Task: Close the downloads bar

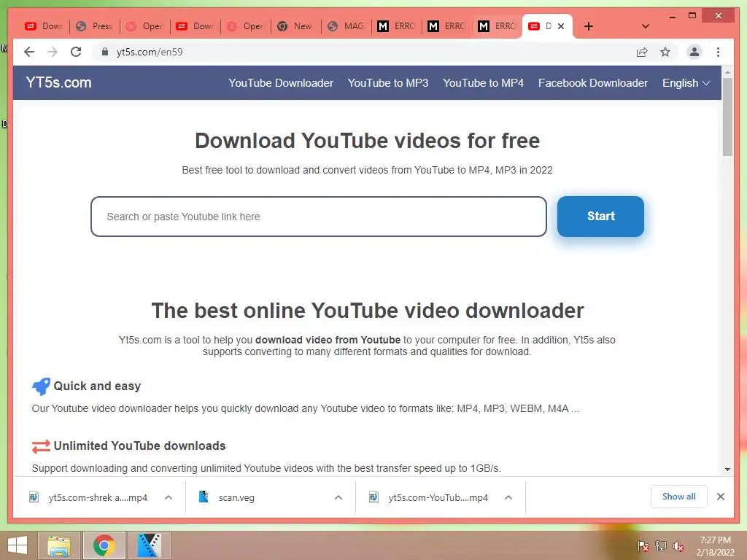Action: point(721,497)
